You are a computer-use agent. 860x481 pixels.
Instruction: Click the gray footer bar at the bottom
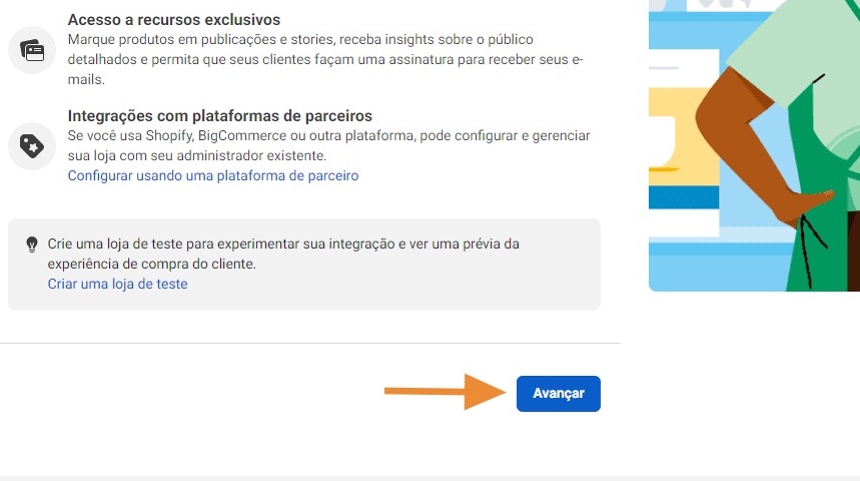430,478
